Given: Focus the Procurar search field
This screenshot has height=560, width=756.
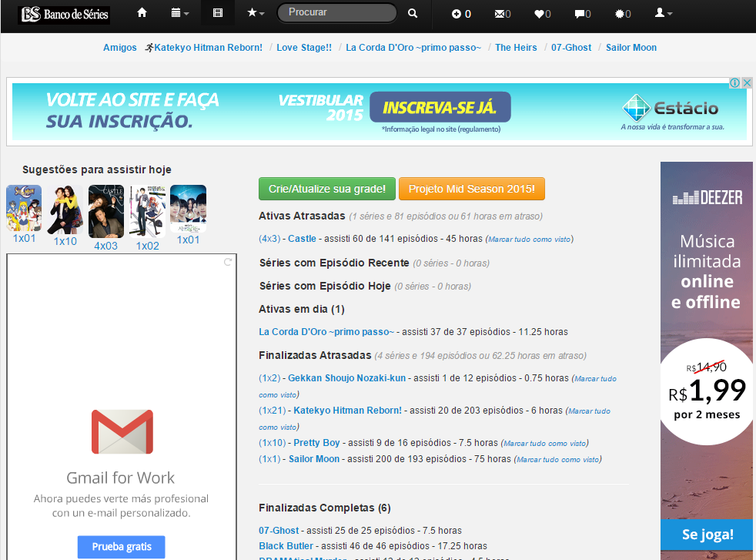Looking at the screenshot, I should point(337,12).
